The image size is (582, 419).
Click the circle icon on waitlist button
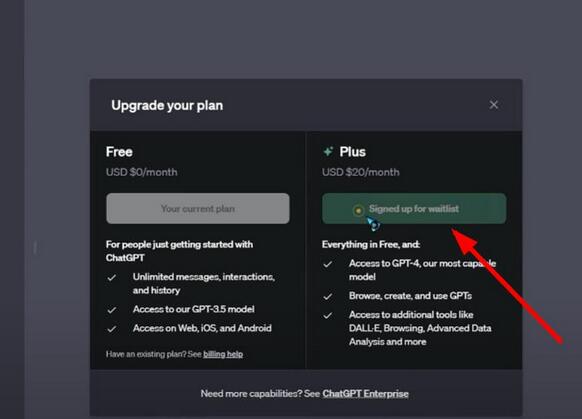tap(358, 210)
